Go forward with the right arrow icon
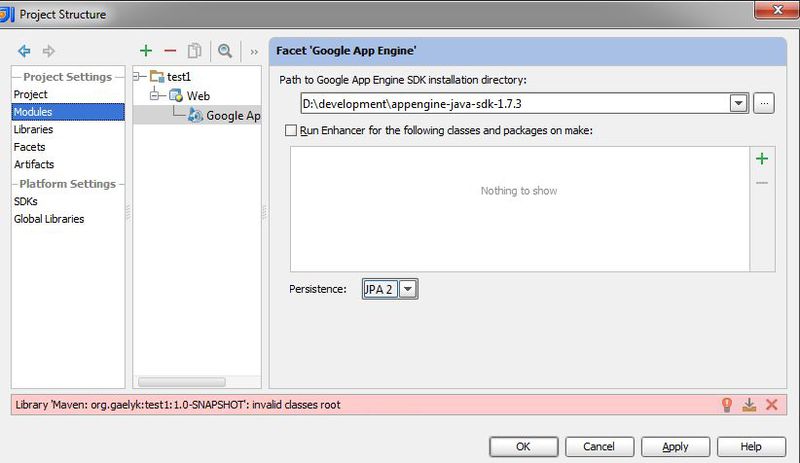Screen dimensions: 800x463 click(x=48, y=51)
